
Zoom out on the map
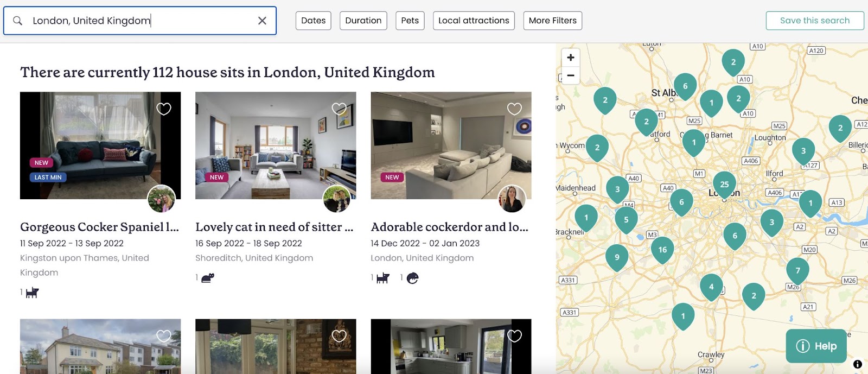tap(571, 75)
